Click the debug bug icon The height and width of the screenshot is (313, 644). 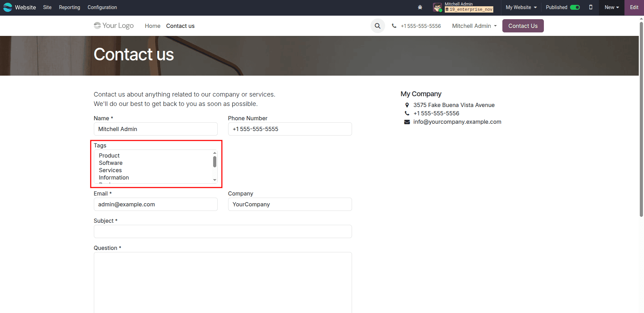[x=420, y=7]
